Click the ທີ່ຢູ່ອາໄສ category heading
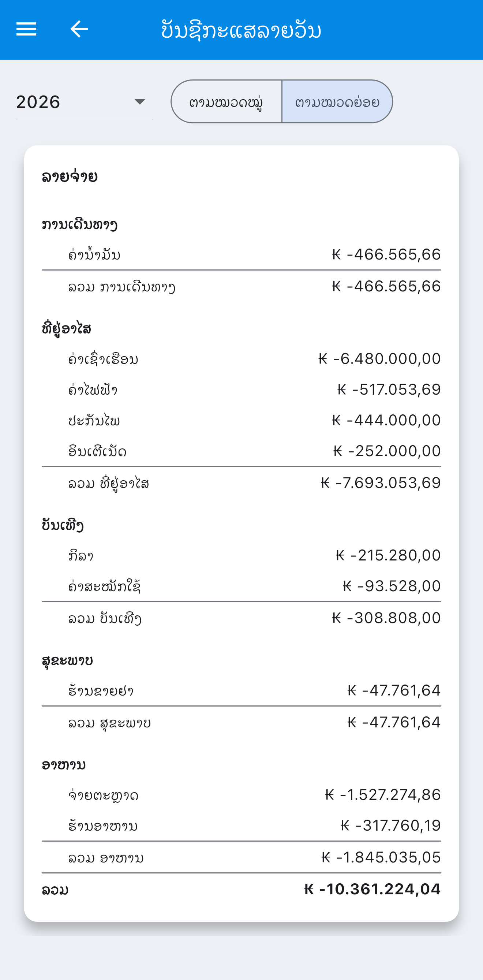The width and height of the screenshot is (483, 980). pos(67,329)
